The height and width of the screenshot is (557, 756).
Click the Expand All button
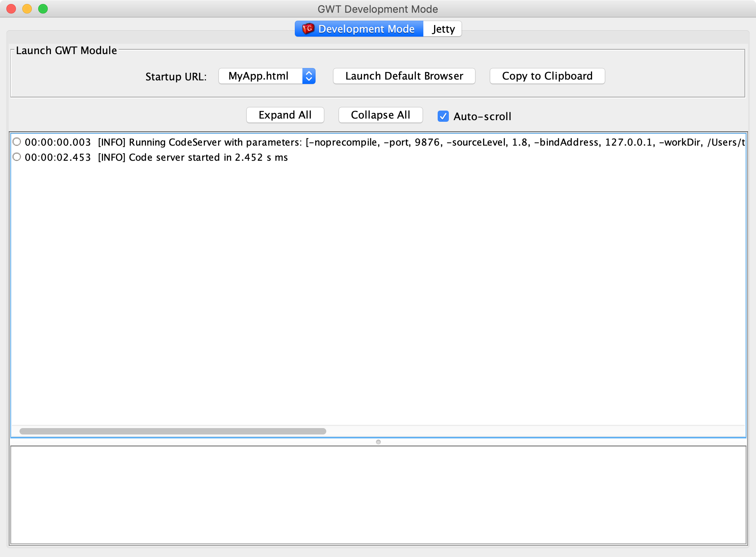(x=285, y=115)
